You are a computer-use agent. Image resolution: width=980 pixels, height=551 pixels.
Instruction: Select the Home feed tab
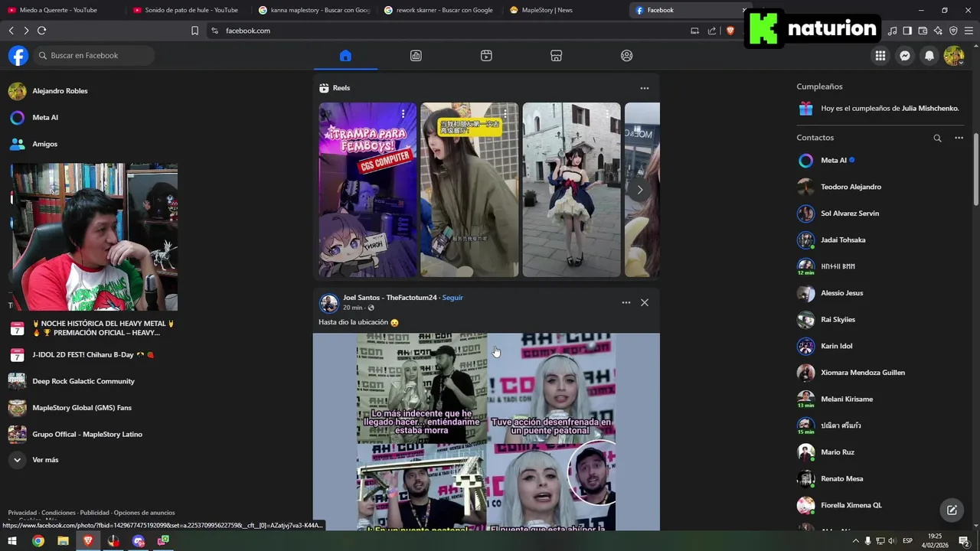pyautogui.click(x=345, y=55)
